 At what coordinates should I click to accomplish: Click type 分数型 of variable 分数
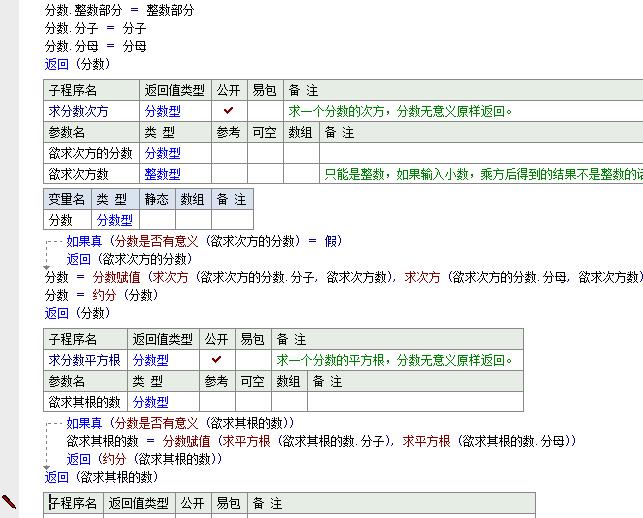114,220
